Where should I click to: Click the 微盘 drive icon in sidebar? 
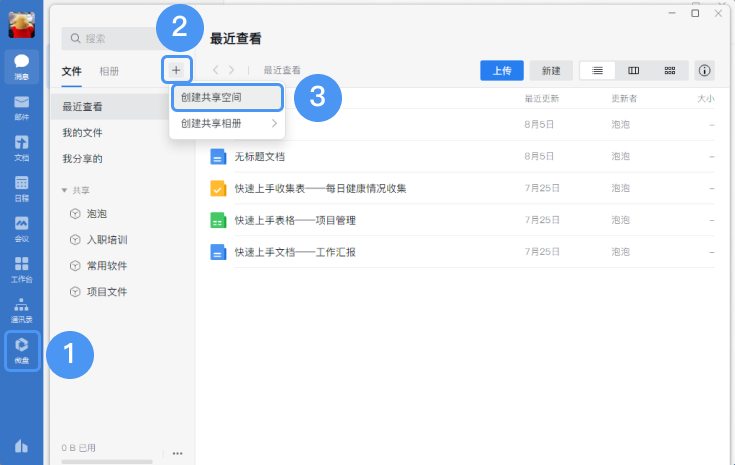[x=21, y=351]
